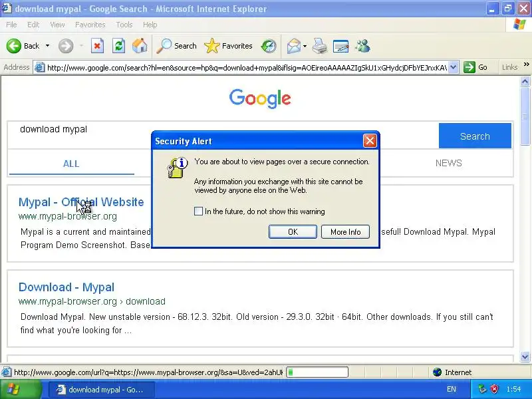
Task: Go to the Home page icon
Action: (x=140, y=46)
